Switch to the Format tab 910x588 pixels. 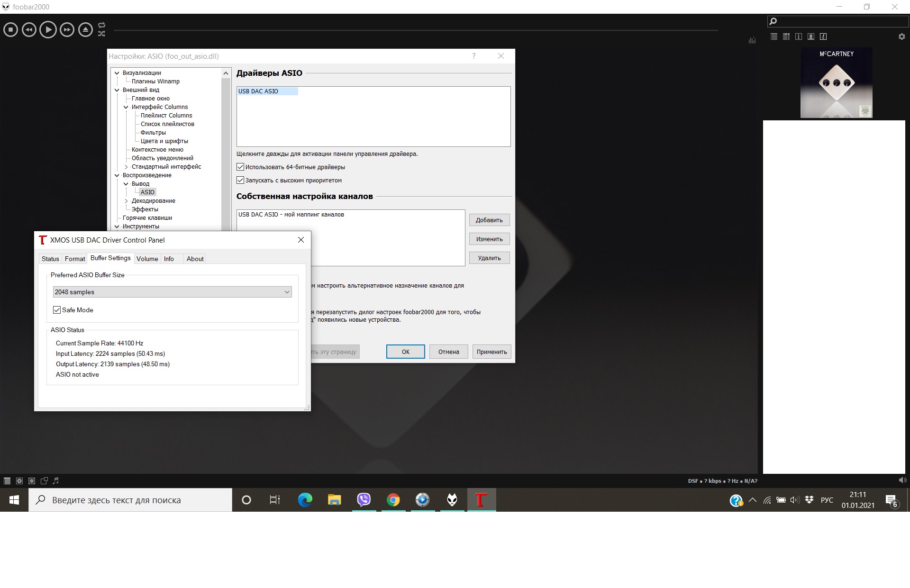click(x=75, y=259)
